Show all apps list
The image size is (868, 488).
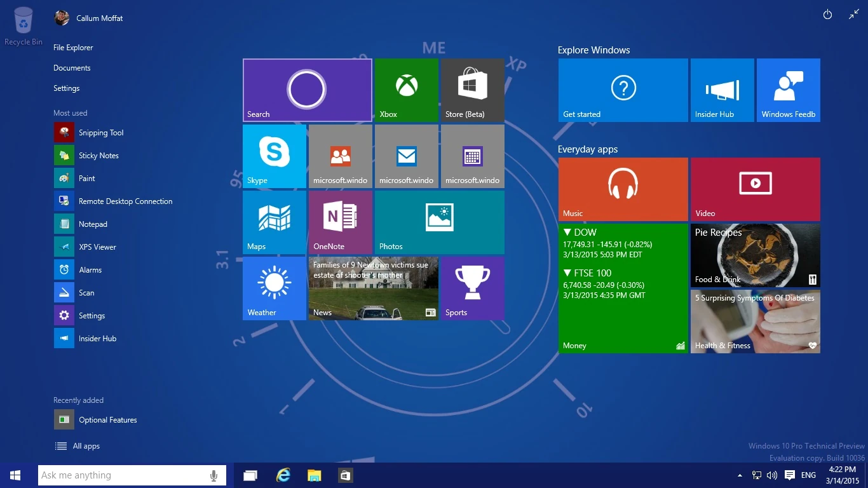pos(78,446)
